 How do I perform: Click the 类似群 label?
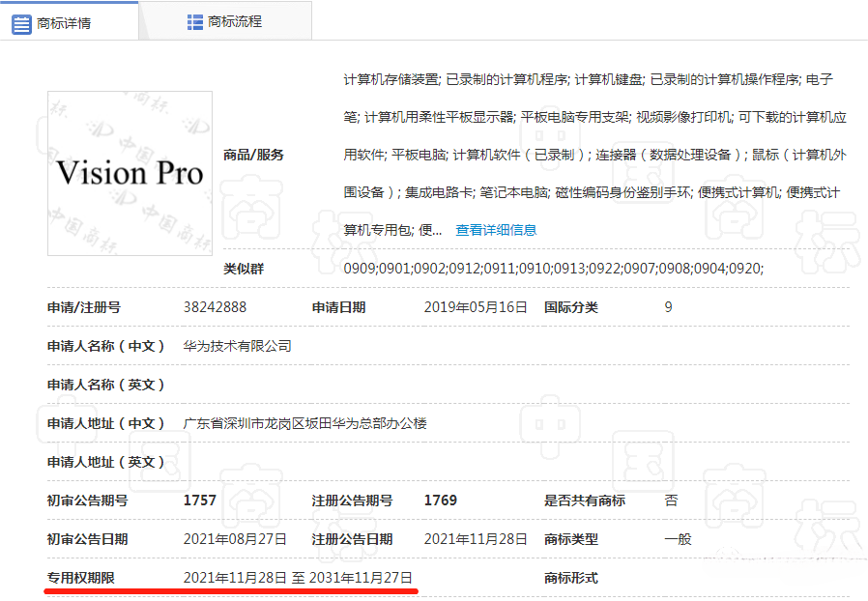[244, 269]
